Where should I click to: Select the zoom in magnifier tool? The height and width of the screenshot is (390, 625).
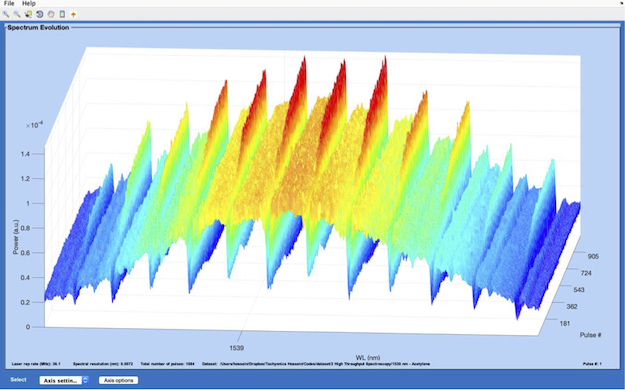point(6,14)
